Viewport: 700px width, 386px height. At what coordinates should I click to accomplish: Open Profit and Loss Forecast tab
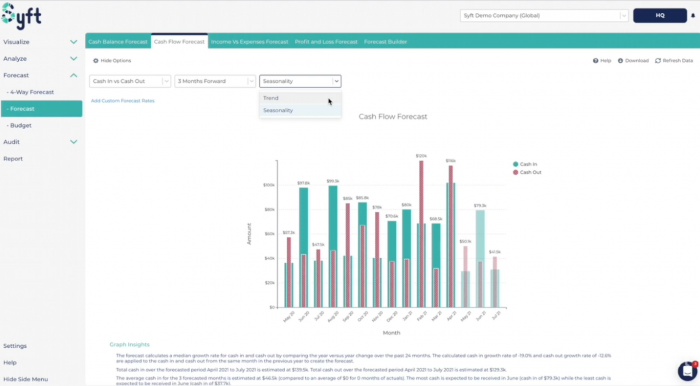click(326, 42)
